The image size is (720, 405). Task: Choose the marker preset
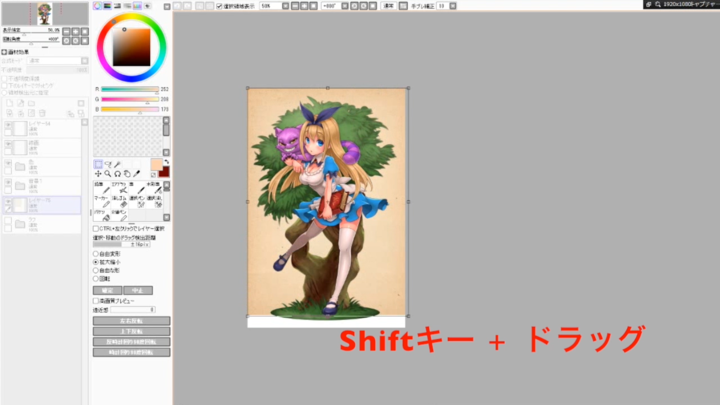[101, 202]
